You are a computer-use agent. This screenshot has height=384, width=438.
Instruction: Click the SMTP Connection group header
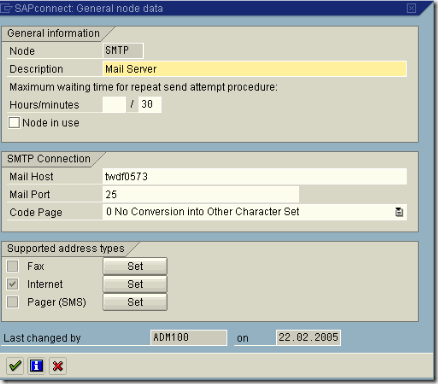tap(49, 159)
